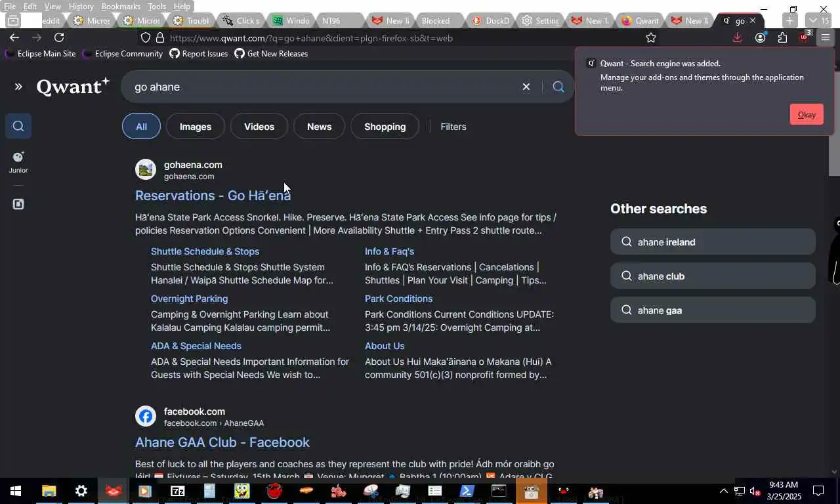Select the sidebar web search icon
This screenshot has height=504, width=840.
point(18,126)
